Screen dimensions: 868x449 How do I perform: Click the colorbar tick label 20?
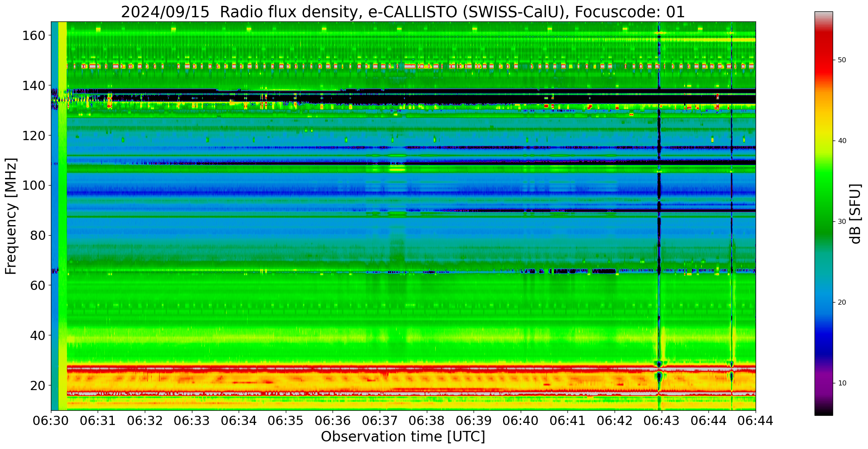(x=842, y=303)
